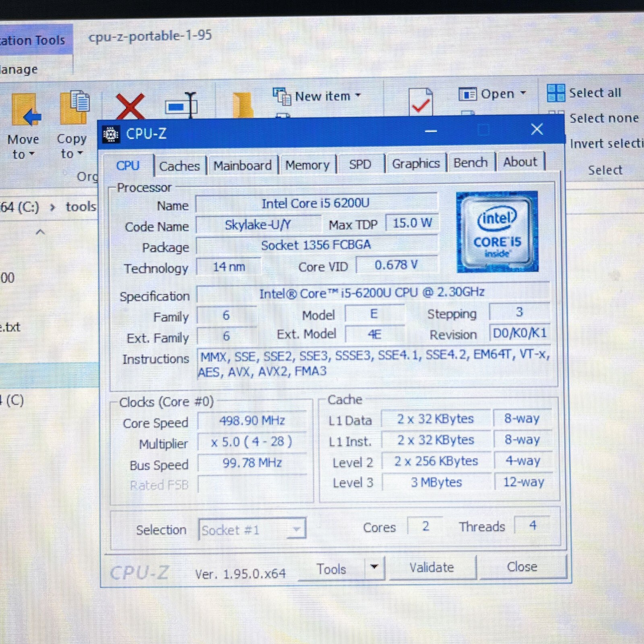
Task: Select the CPU tab
Action: point(128,165)
